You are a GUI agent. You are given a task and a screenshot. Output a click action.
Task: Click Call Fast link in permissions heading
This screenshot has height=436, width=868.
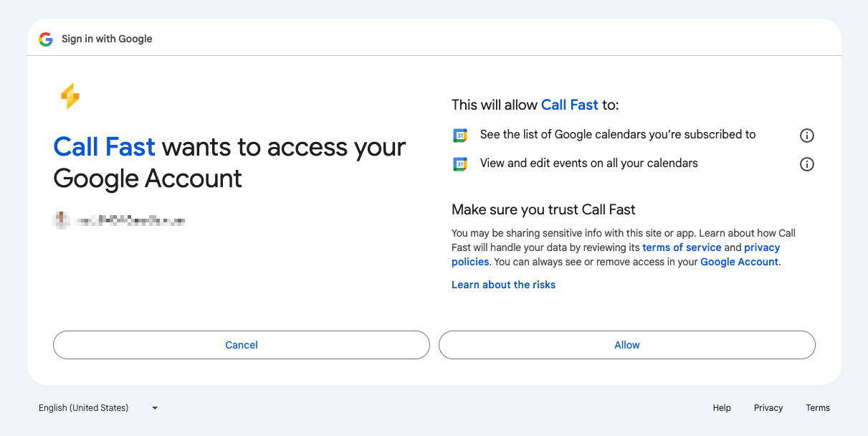click(570, 105)
